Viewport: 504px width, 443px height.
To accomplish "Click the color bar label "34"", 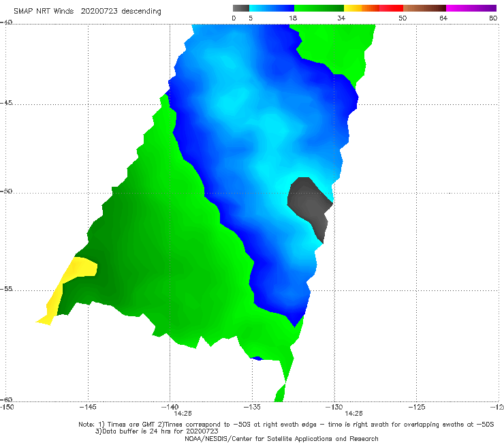I will (x=341, y=18).
